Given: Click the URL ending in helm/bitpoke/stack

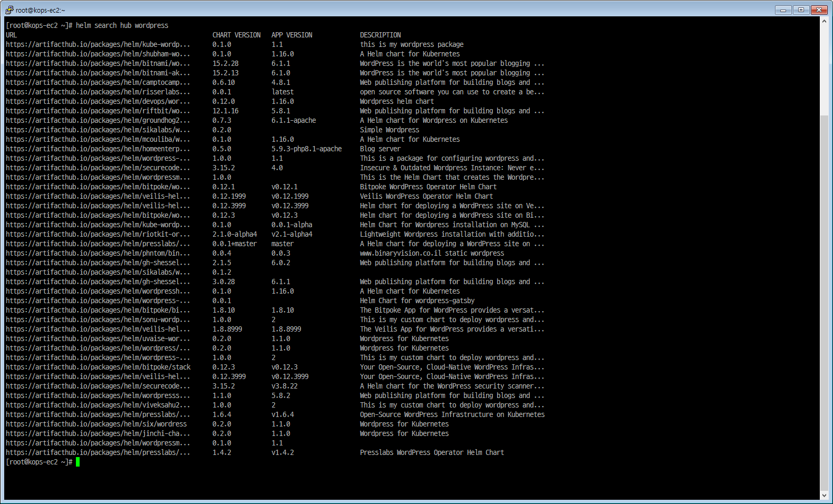Looking at the screenshot, I should (98, 367).
